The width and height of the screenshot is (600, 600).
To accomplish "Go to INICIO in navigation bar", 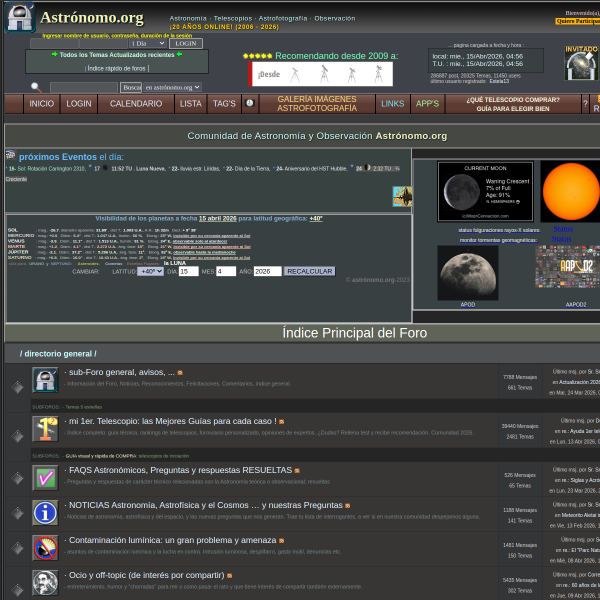I will (42, 104).
